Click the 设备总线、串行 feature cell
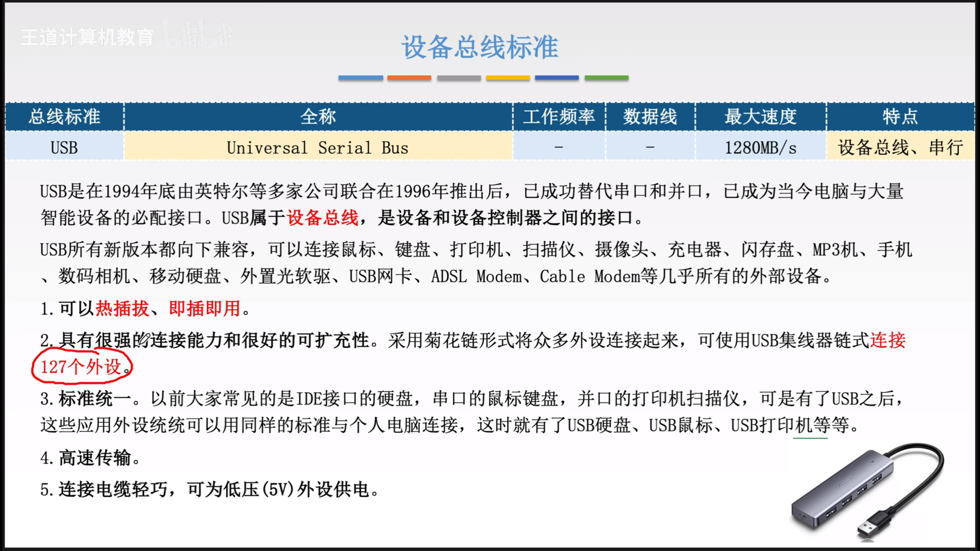Image resolution: width=980 pixels, height=551 pixels. coord(900,147)
